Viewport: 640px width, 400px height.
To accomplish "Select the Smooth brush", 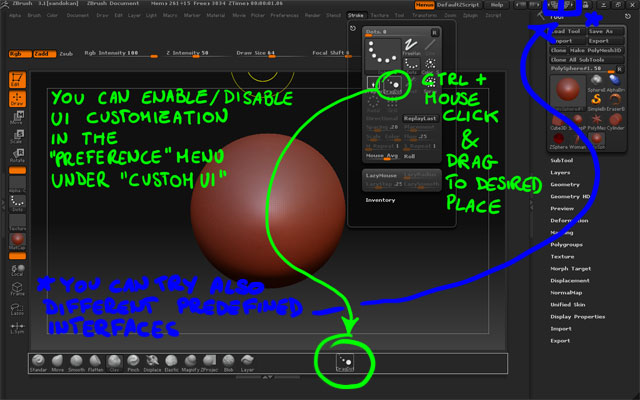I will click(76, 363).
